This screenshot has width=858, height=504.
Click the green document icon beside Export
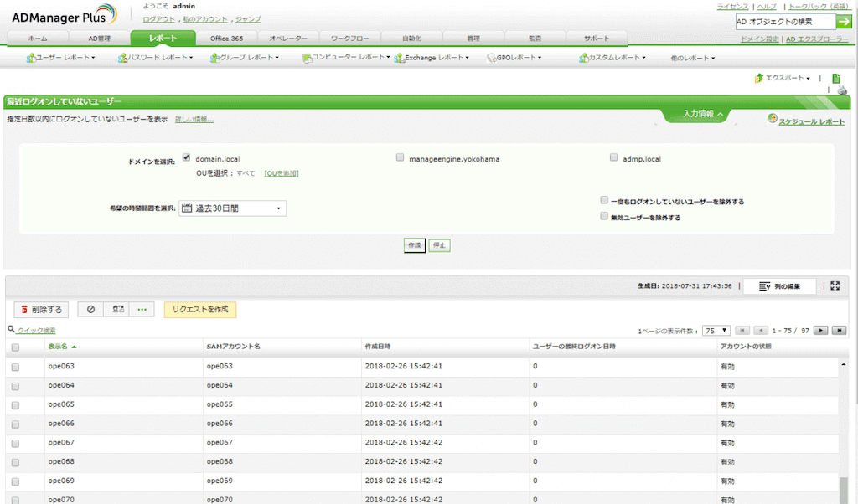835,78
